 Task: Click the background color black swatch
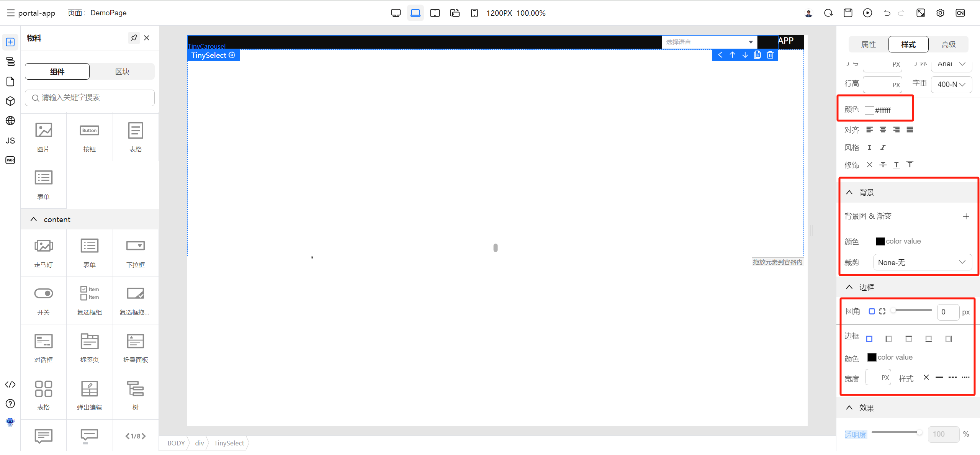pos(880,241)
